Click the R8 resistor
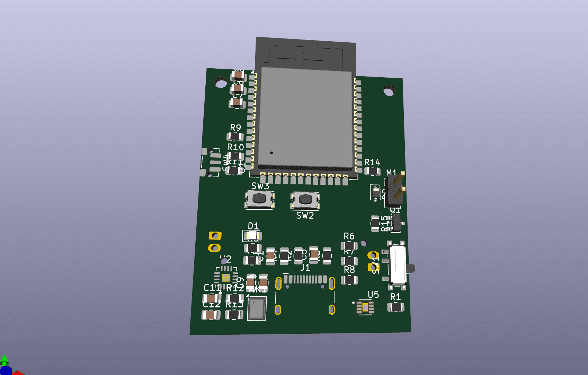Image resolution: width=588 pixels, height=375 pixels. pyautogui.click(x=349, y=280)
